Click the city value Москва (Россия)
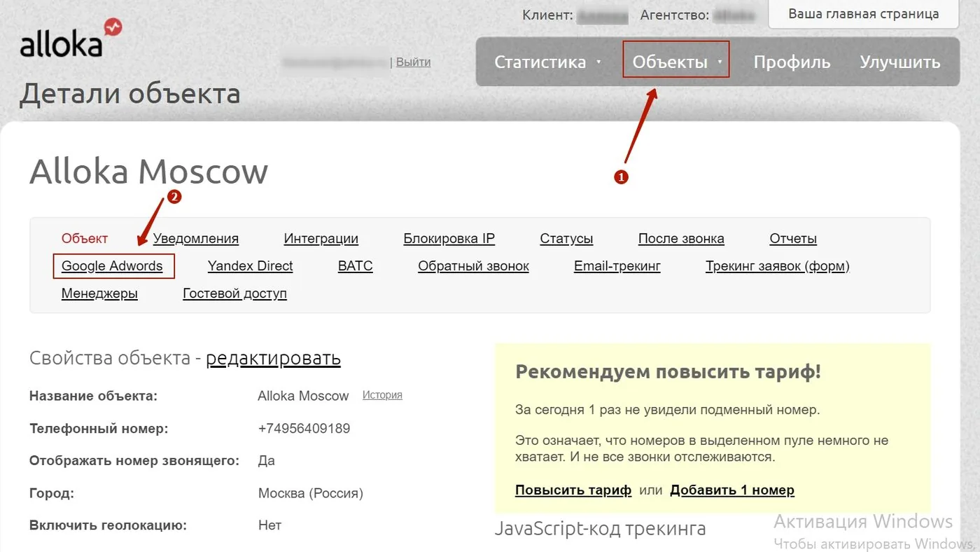This screenshot has width=980, height=552. [311, 493]
